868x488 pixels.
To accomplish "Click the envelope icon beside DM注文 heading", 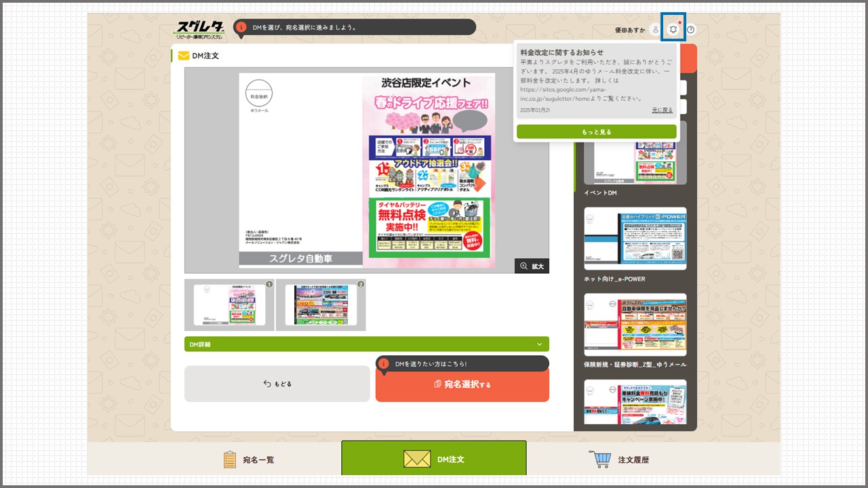I will (183, 56).
